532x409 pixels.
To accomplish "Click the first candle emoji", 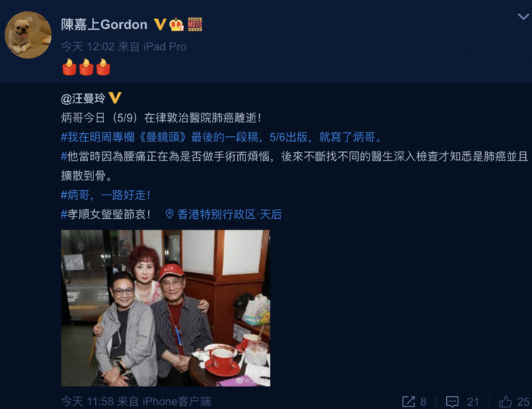I will 69,67.
